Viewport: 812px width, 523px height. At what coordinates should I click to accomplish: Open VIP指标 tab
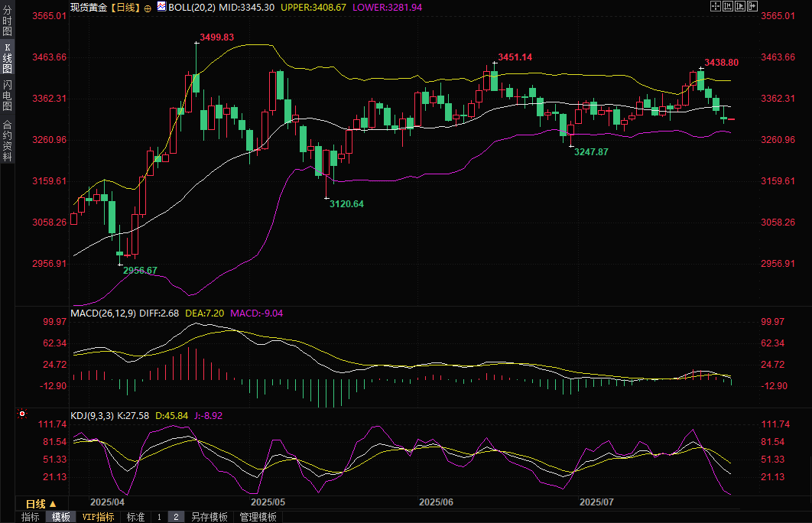99,517
